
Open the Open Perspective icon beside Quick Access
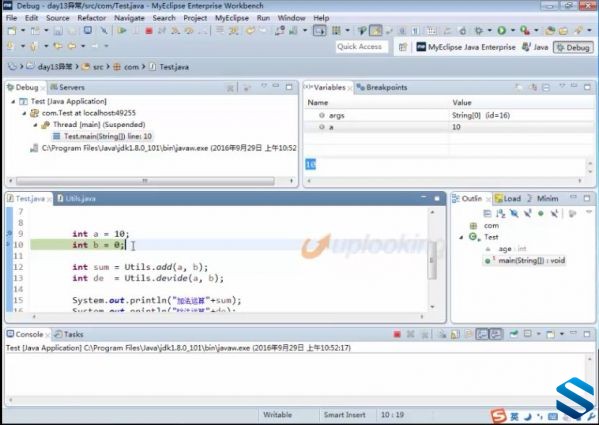(403, 47)
